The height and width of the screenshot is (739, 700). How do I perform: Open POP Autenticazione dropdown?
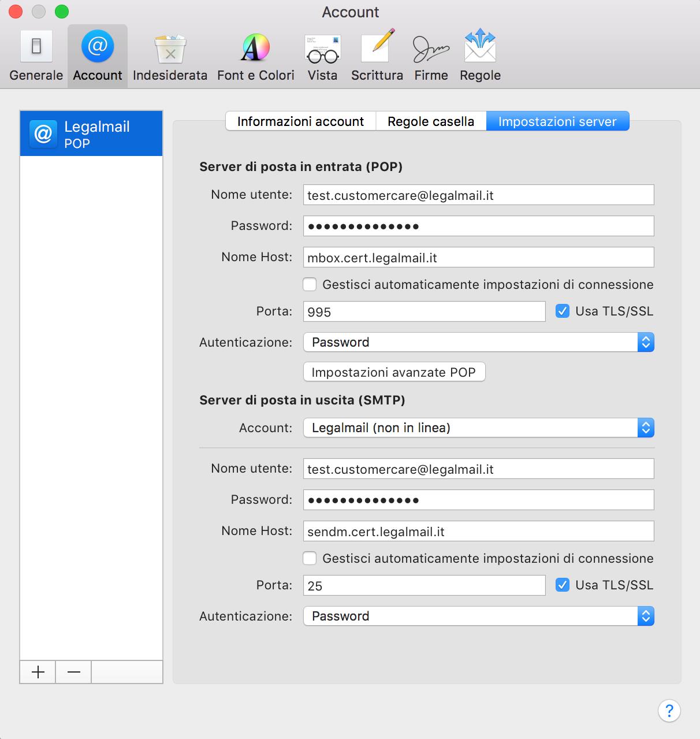[x=478, y=342]
